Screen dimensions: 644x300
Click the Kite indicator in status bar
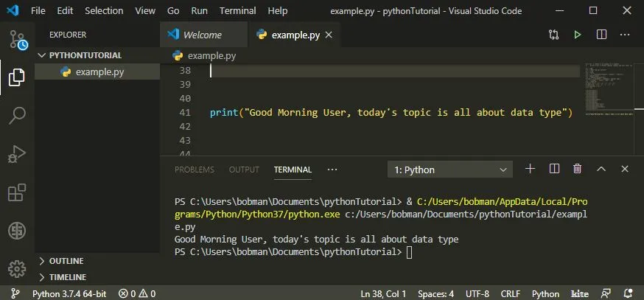579,294
